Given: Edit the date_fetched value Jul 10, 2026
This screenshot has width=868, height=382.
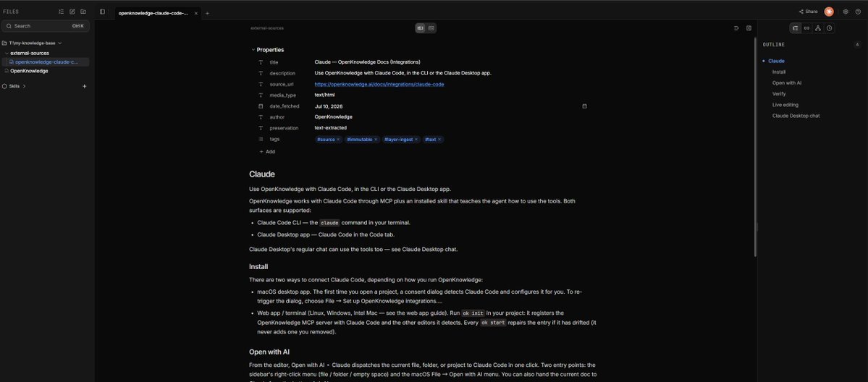Looking at the screenshot, I should coord(329,106).
